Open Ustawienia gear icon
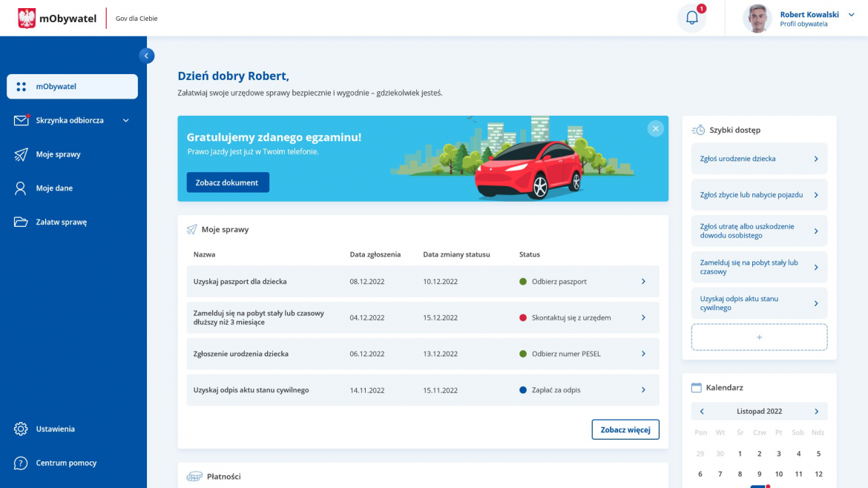The width and height of the screenshot is (868, 488). pos(21,429)
